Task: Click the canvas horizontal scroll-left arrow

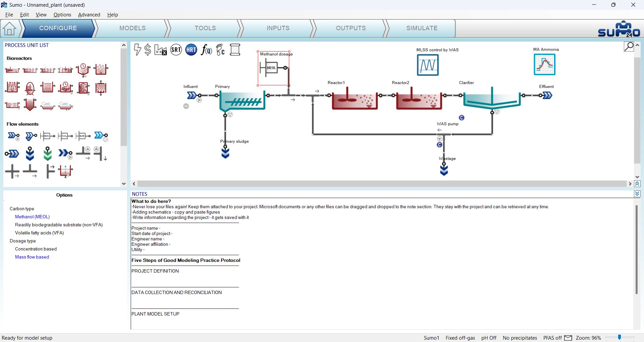Action: point(134,184)
